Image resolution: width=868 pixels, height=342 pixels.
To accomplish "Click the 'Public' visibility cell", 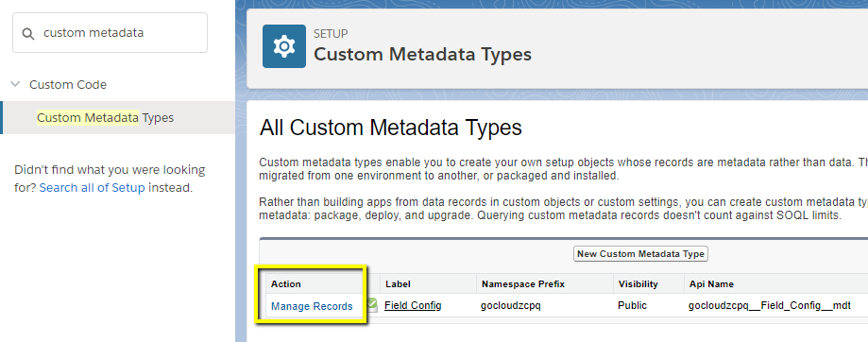I will (632, 305).
